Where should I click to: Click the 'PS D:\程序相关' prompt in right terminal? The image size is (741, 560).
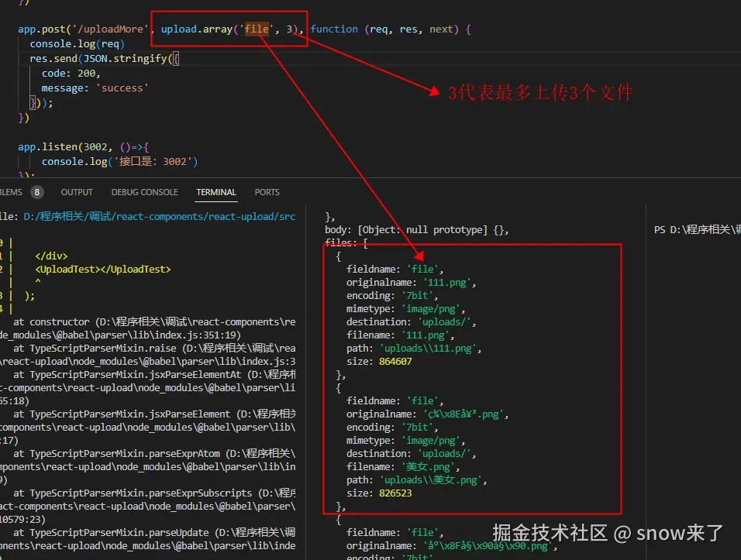(x=697, y=229)
